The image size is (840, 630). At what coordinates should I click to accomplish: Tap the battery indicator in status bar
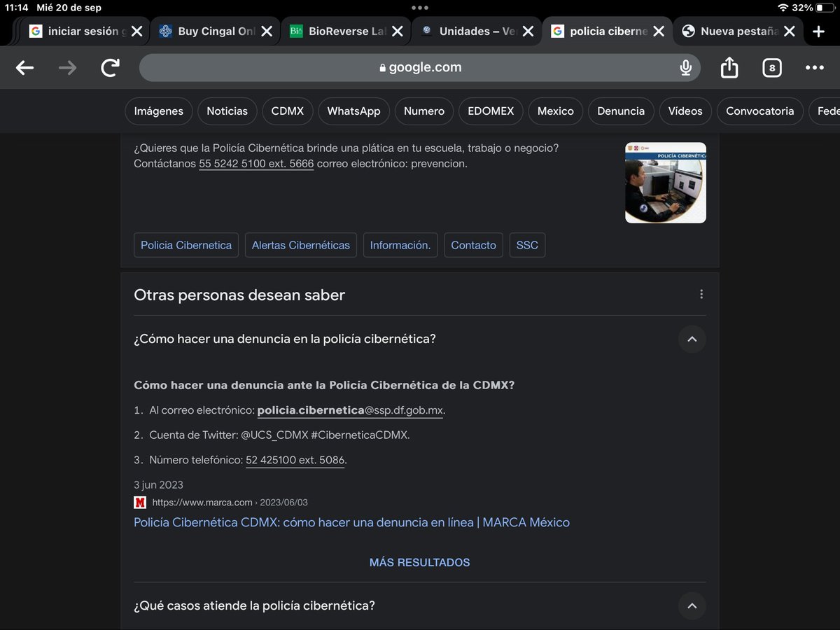click(824, 8)
